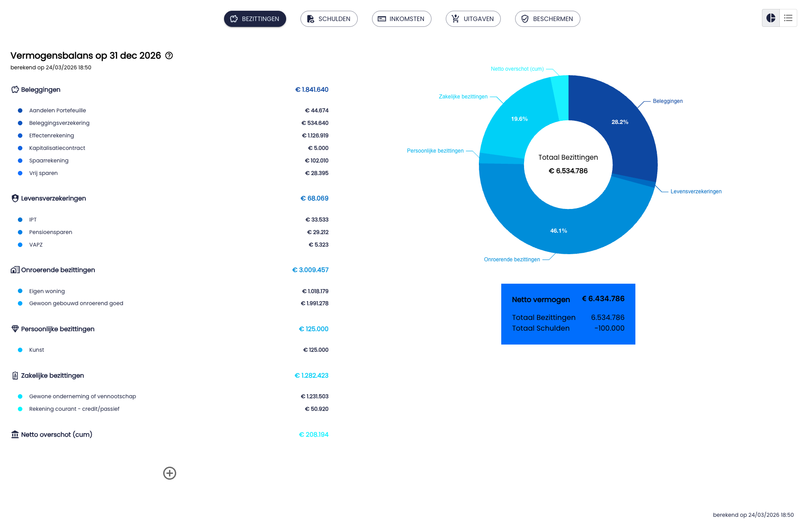
Task: Switch to the Schulden tab
Action: 329,19
